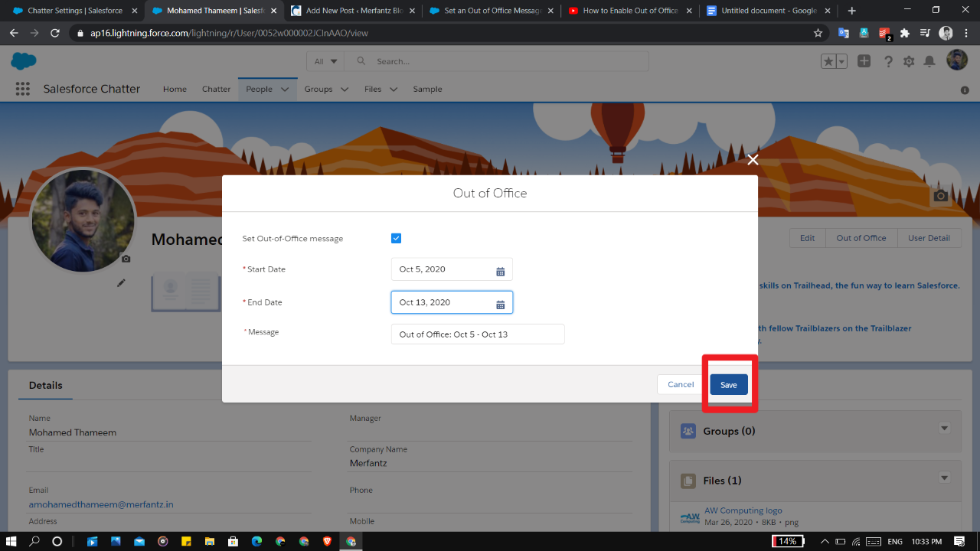The height and width of the screenshot is (551, 980).
Task: Open User Detail button
Action: pyautogui.click(x=929, y=238)
